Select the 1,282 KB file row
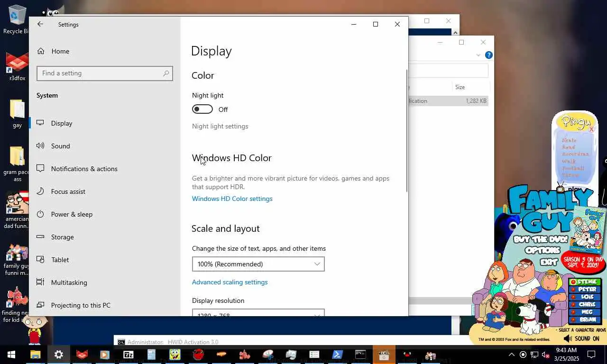Viewport: 607px width, 364px height. point(449,101)
